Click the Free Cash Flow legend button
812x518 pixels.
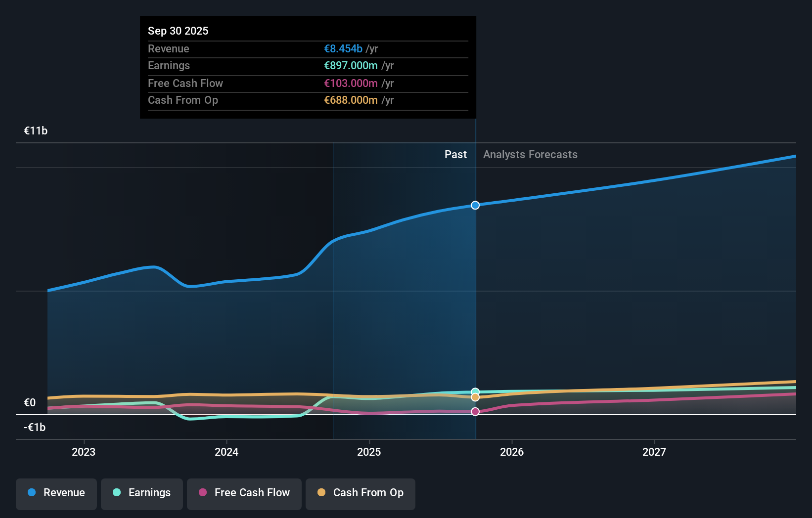(x=244, y=493)
